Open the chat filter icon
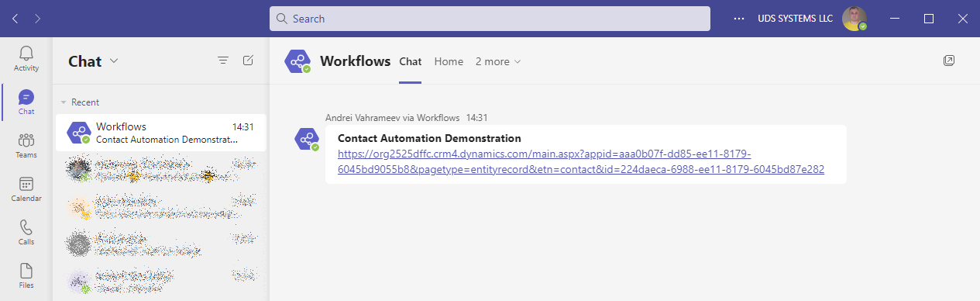980x301 pixels. coord(223,61)
